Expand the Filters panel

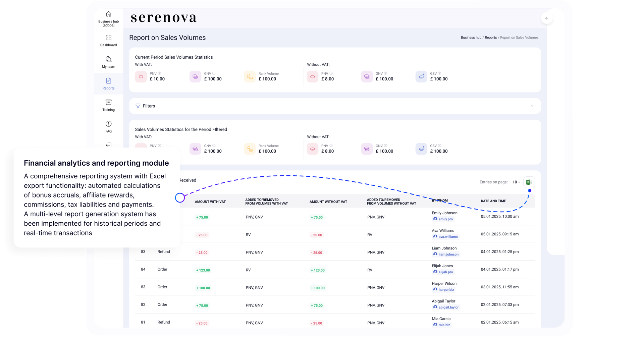335,106
